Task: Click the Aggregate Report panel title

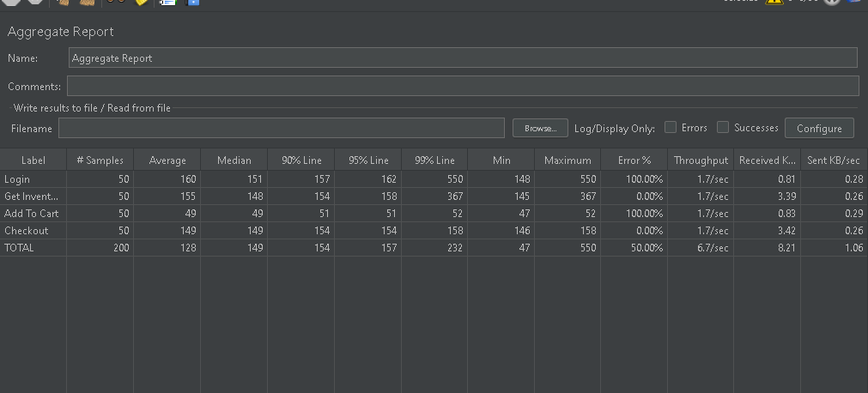Action: [60, 32]
